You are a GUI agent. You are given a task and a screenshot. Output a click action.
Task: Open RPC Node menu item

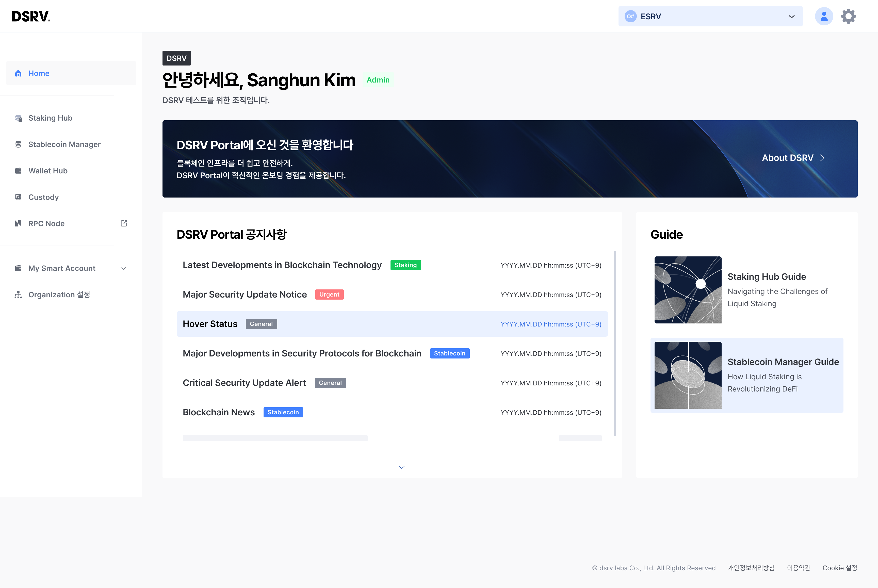46,223
